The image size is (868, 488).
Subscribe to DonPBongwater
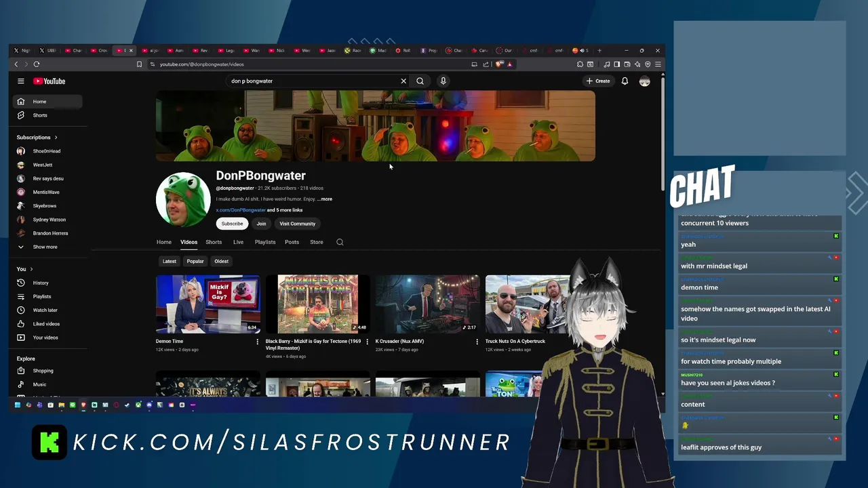[232, 224]
